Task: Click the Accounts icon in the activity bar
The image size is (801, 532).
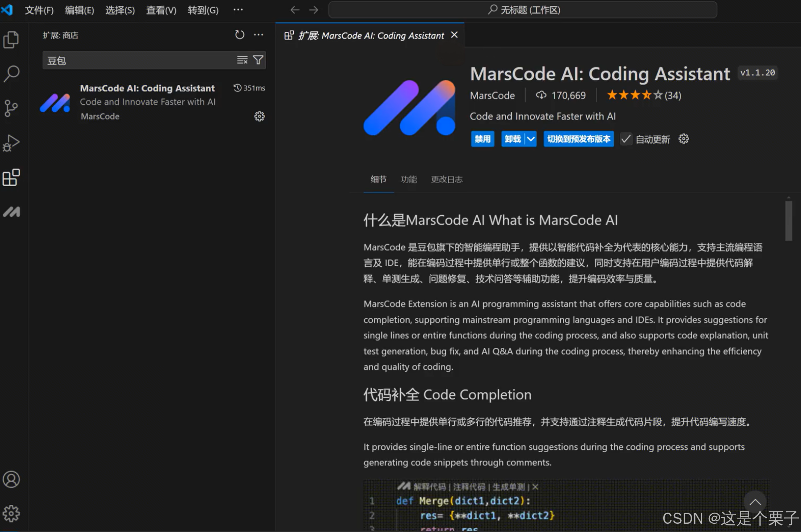Action: coord(11,479)
